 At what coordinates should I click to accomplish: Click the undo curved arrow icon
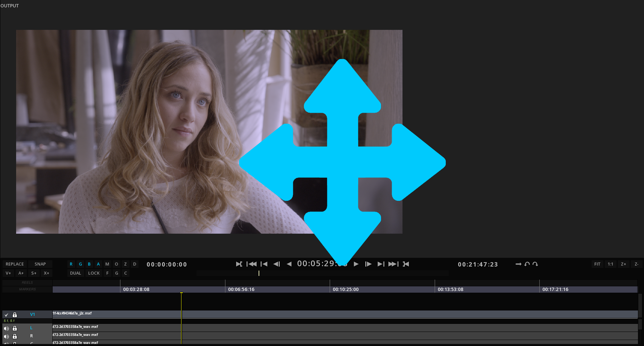(x=527, y=264)
